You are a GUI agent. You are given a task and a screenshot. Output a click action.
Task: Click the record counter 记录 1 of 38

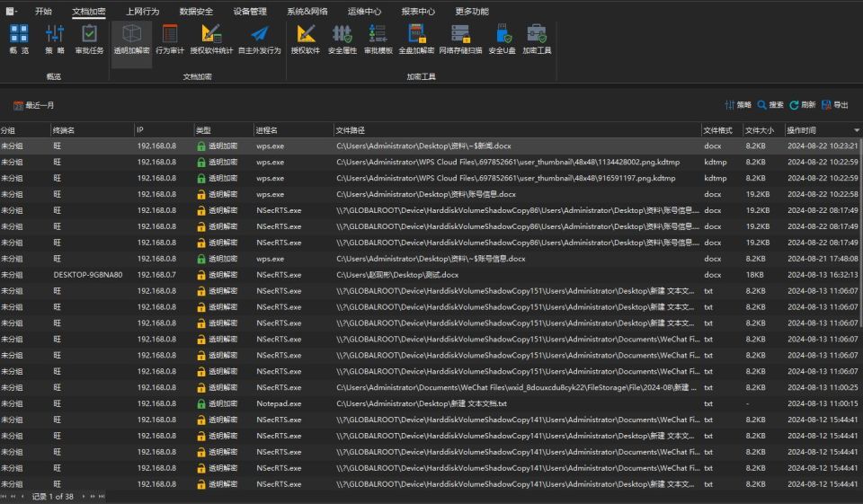point(52,496)
